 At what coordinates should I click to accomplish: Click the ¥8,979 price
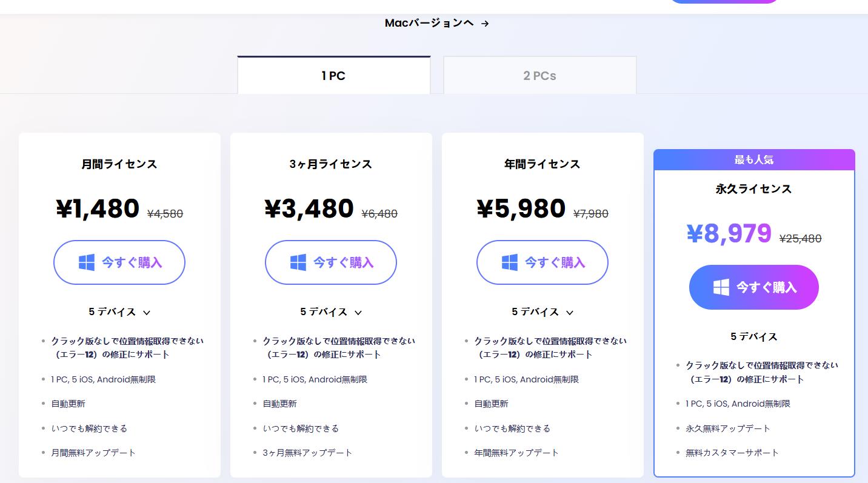(729, 233)
